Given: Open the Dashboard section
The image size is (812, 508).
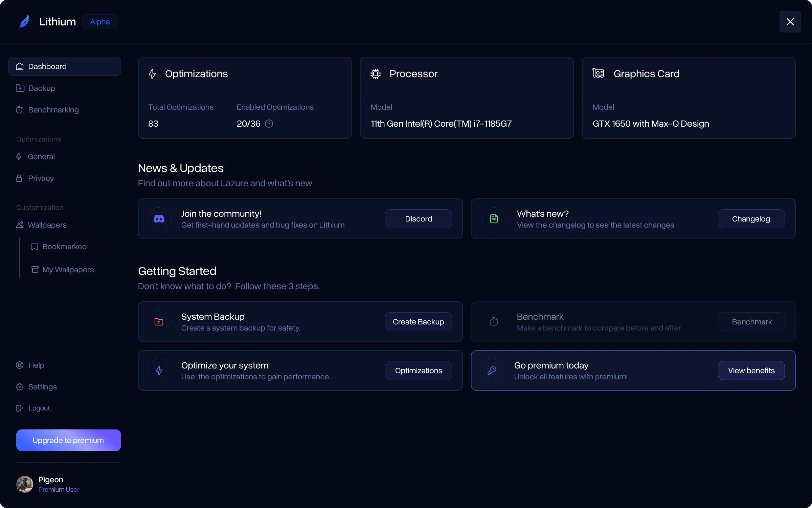Looking at the screenshot, I should pos(64,66).
